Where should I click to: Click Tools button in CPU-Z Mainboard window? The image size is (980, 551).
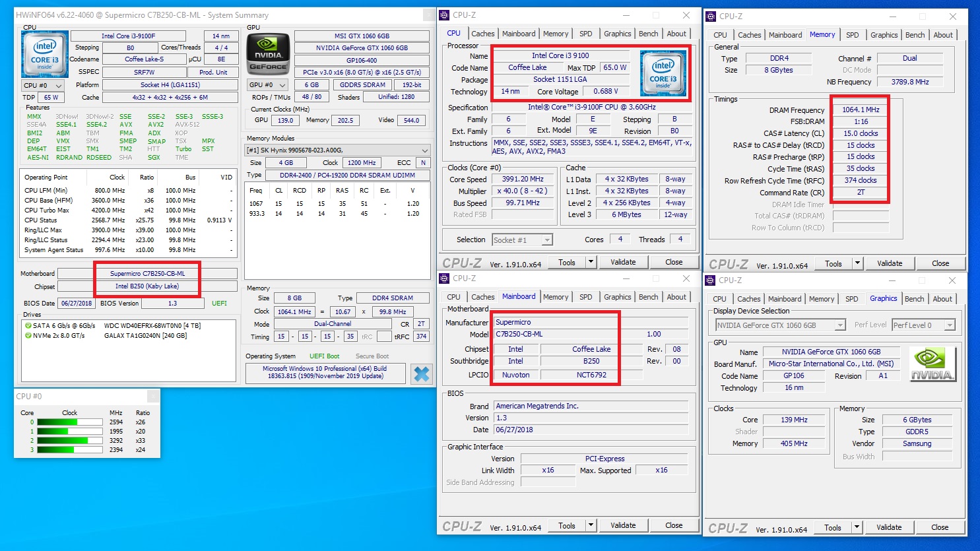(x=567, y=525)
